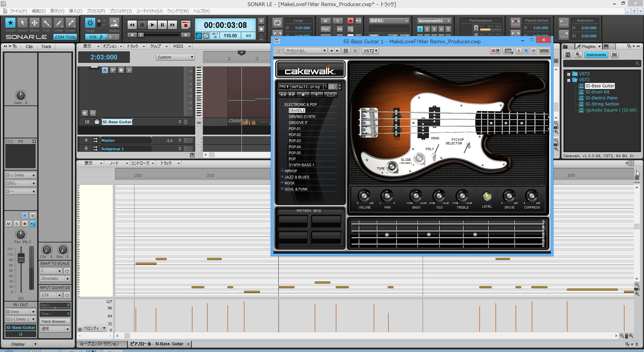Toggle the Loop on/off icon

point(277,23)
